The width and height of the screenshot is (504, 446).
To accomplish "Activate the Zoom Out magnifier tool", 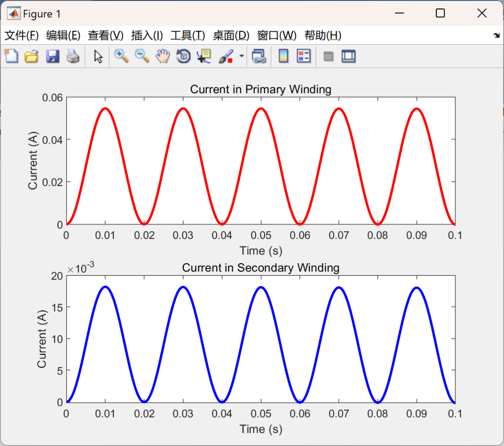I will coord(142,56).
